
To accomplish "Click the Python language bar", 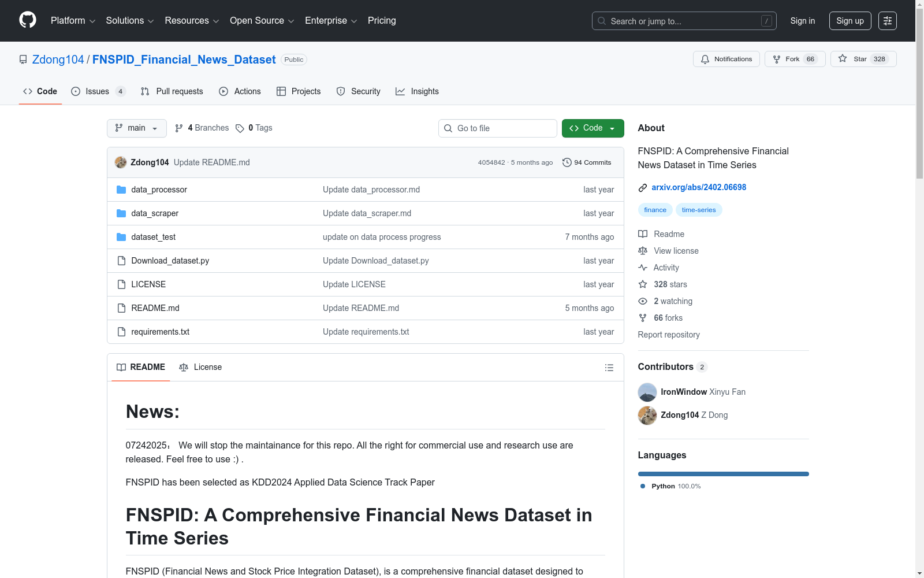I will [x=724, y=474].
